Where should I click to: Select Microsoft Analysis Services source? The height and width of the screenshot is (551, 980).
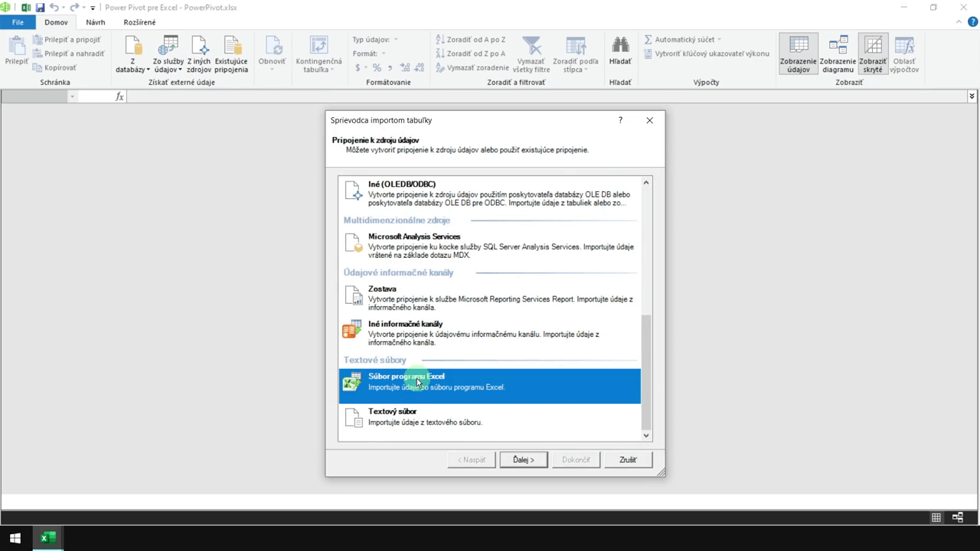pos(490,246)
